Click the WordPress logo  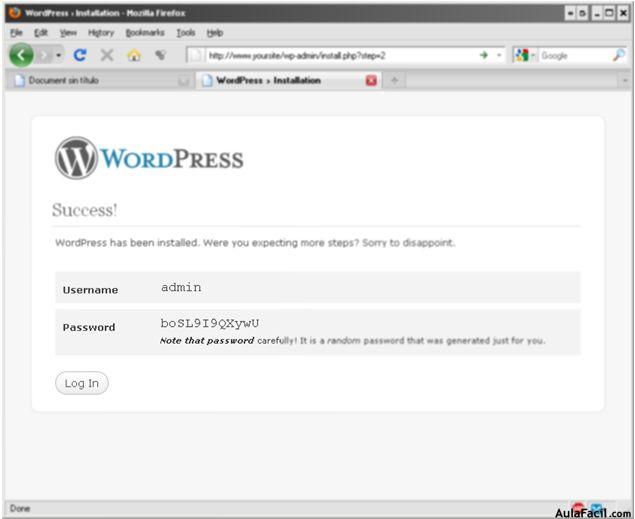[x=149, y=158]
